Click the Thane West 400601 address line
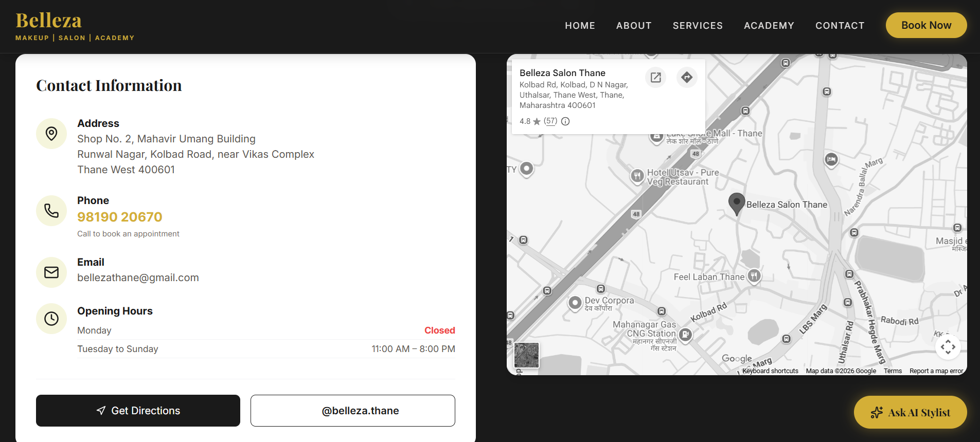 (x=126, y=170)
